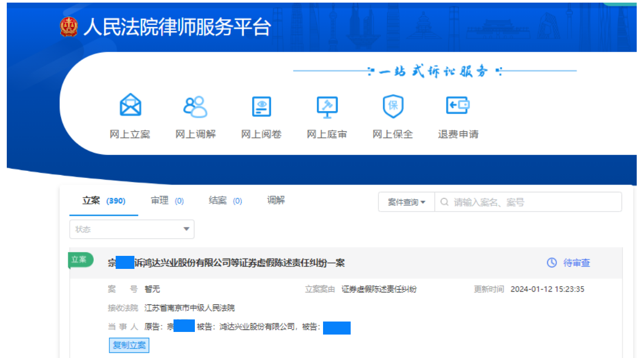Open the 网上阅卷 document icon
The image size is (644, 358).
(x=262, y=107)
